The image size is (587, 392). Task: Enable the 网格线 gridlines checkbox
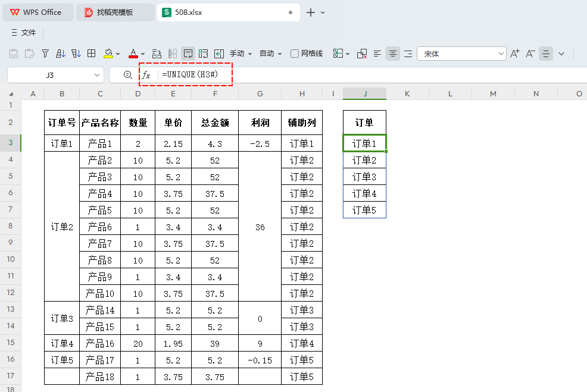(295, 54)
